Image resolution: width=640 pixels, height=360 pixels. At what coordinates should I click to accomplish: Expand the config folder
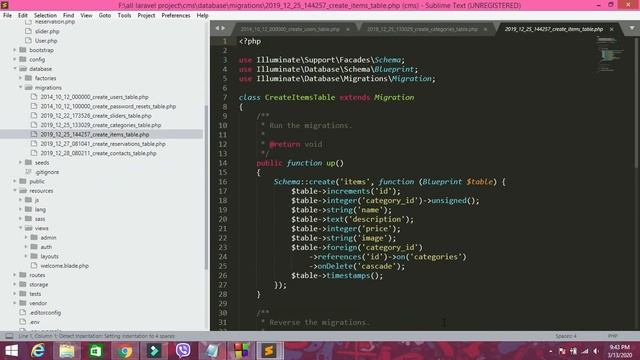pos(15,59)
